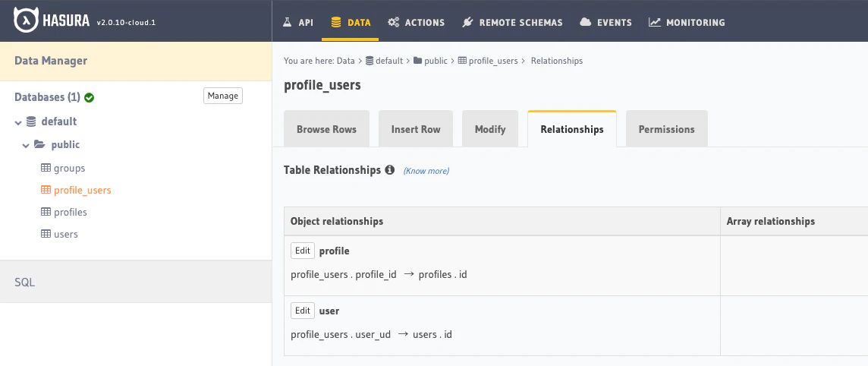
Task: Open the Know more link
Action: [426, 171]
